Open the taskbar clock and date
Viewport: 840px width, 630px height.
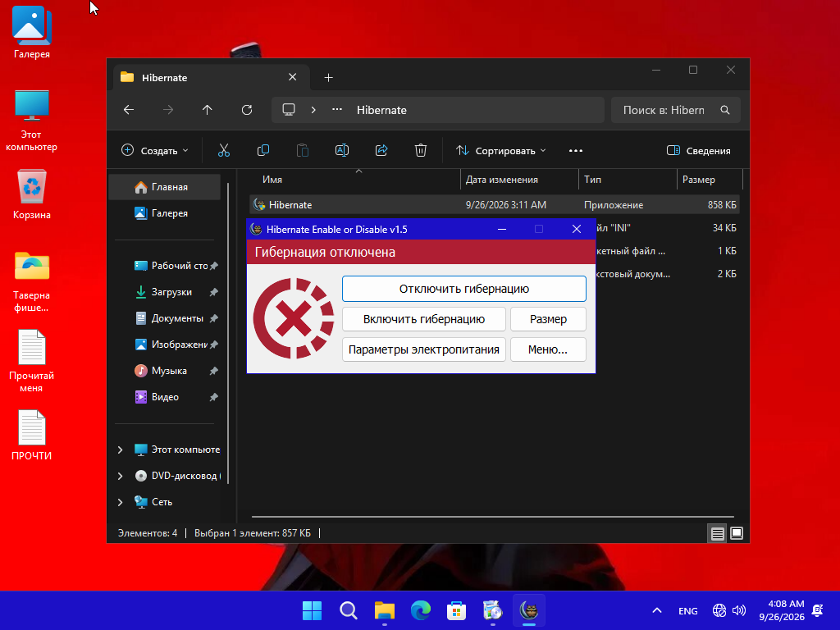782,610
